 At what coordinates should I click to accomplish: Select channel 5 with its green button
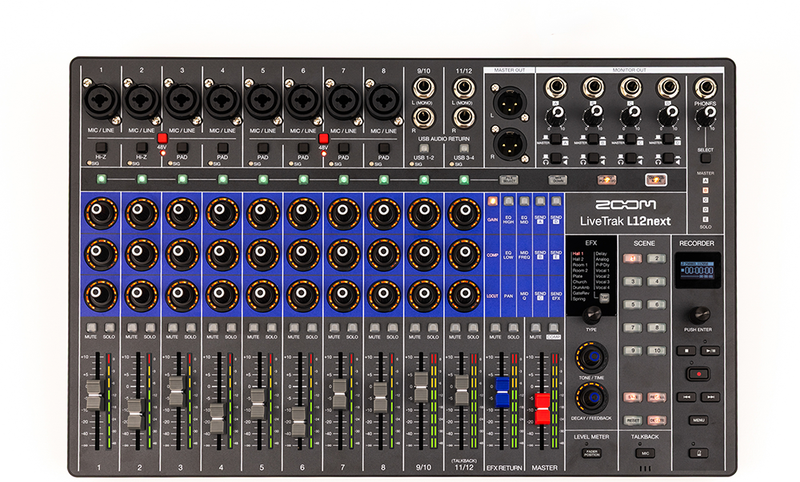point(263,179)
